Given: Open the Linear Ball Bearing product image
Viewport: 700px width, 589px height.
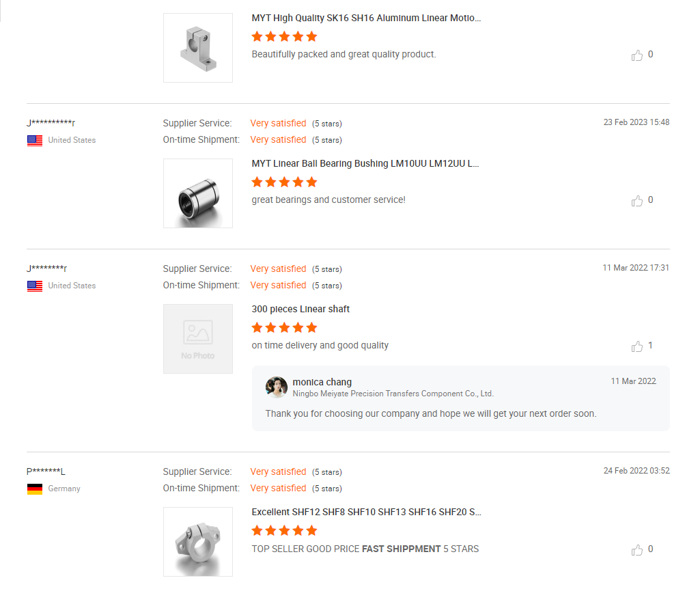Looking at the screenshot, I should tap(198, 193).
